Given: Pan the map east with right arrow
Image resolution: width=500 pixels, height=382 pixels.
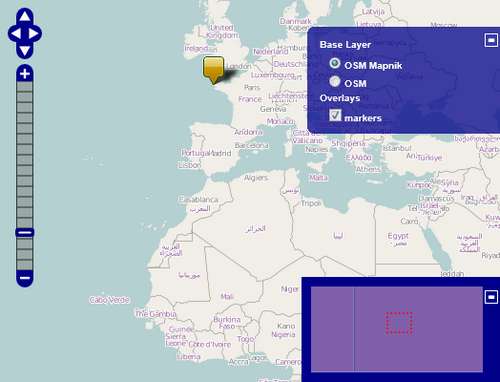Looking at the screenshot, I should pyautogui.click(x=34, y=34).
